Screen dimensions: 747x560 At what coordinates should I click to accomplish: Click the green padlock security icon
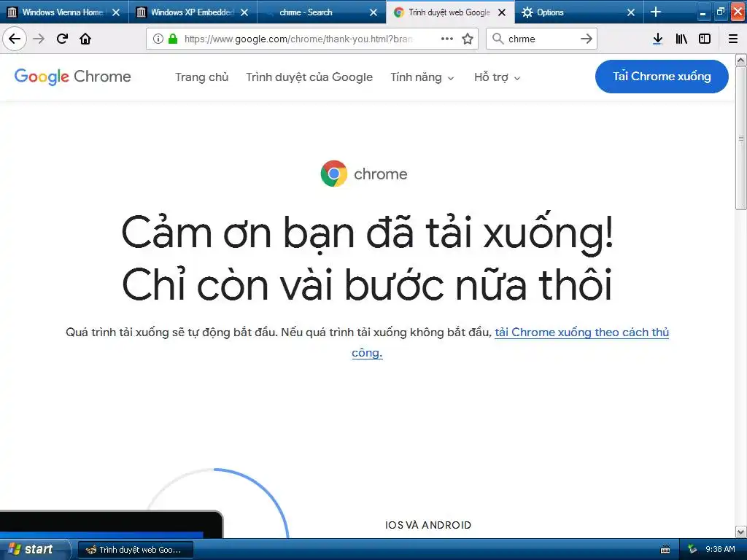pyautogui.click(x=173, y=39)
